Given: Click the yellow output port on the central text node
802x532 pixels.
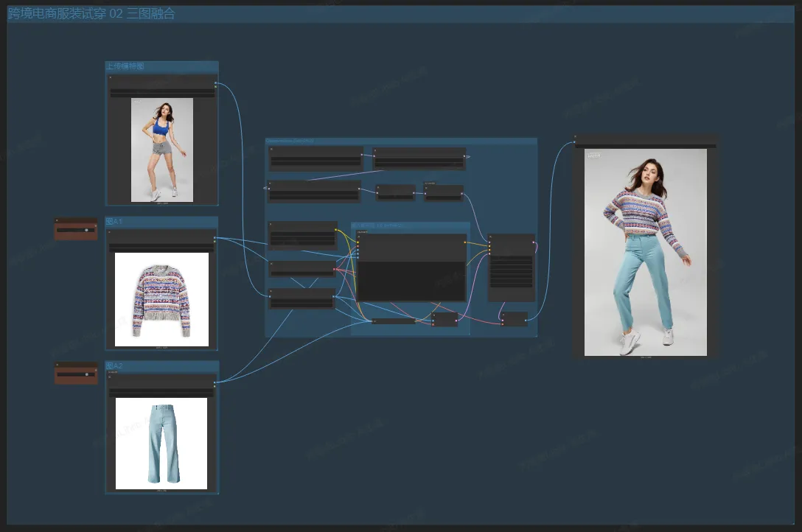Looking at the screenshot, I should coord(464,243).
